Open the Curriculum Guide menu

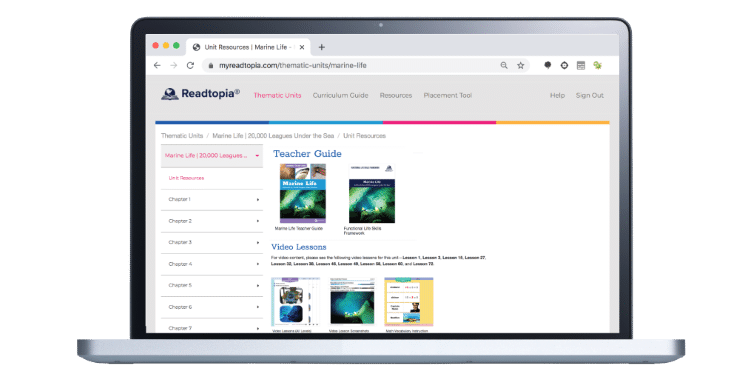click(340, 95)
